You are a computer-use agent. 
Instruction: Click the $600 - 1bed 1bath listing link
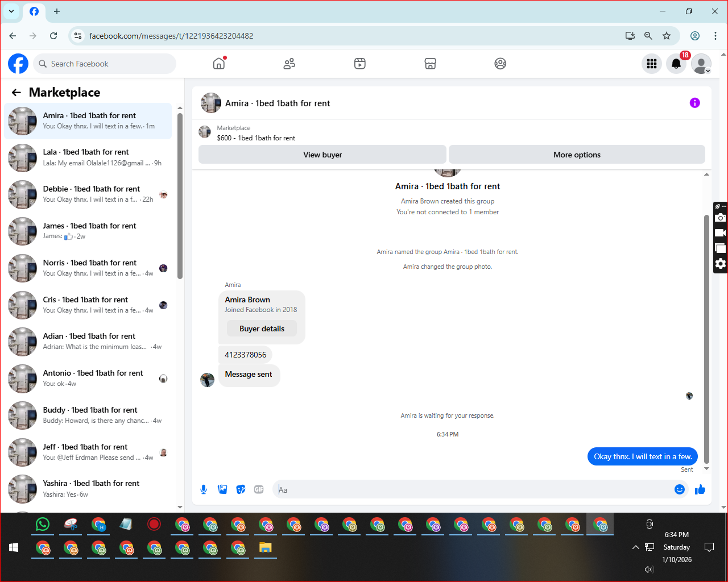(x=256, y=138)
